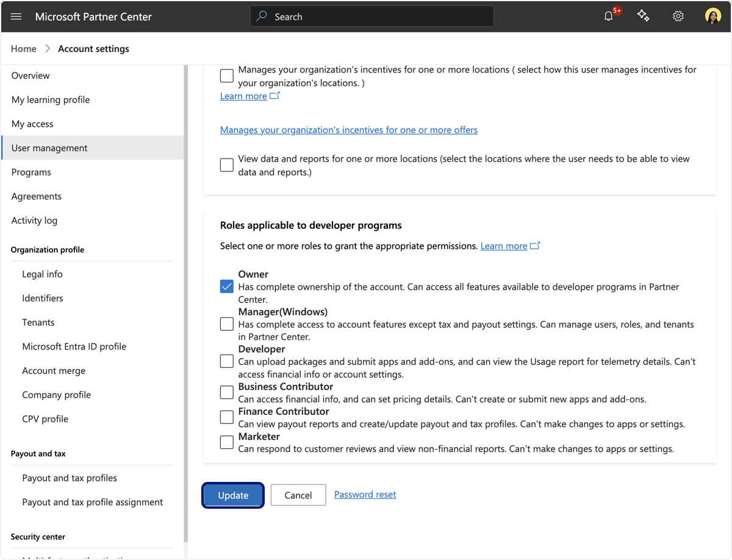The height and width of the screenshot is (560, 732).
Task: Click the breadcrumb chevron after Home
Action: pos(48,49)
